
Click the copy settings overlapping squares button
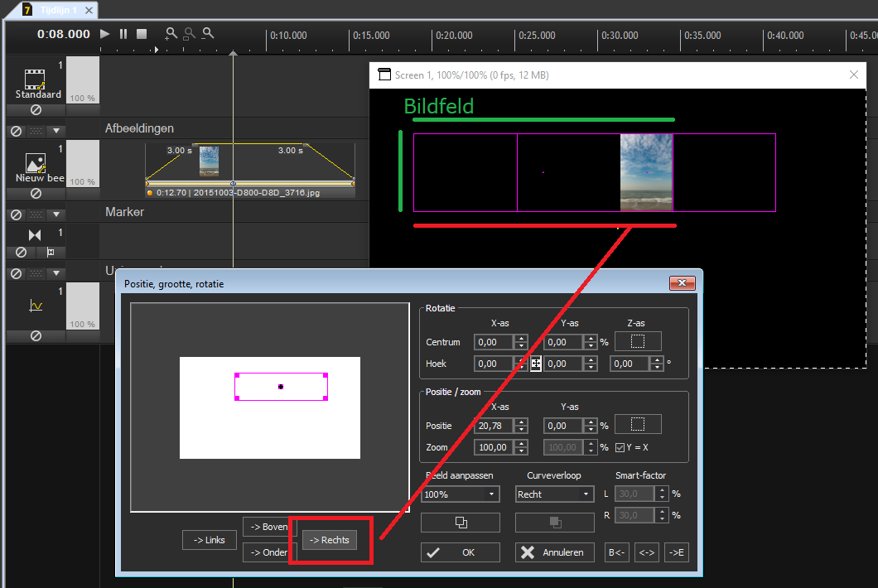point(461,523)
